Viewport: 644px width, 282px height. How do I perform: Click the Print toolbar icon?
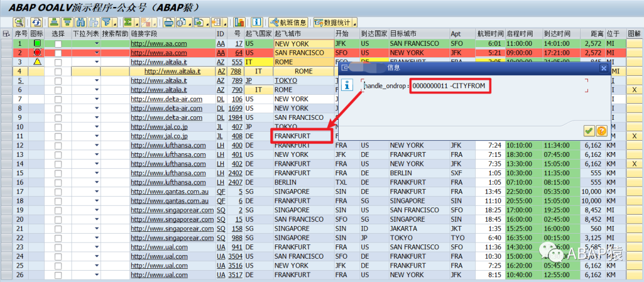tap(169, 22)
